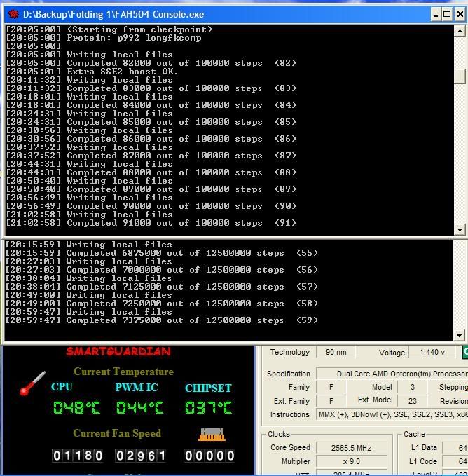Click the upper console scroll-up arrow
Viewport: 468px width, 476px height.
[x=460, y=31]
